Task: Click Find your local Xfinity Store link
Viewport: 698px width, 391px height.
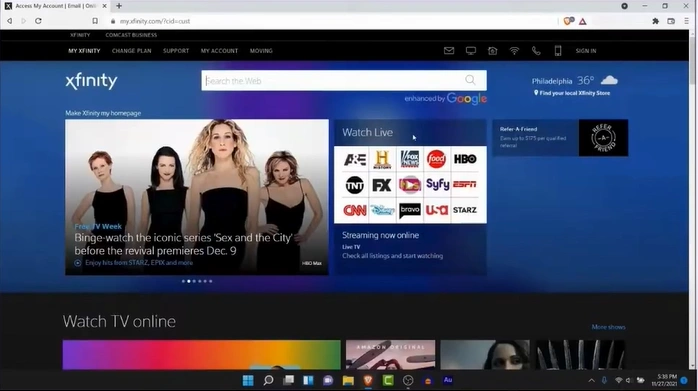Action: click(x=572, y=93)
